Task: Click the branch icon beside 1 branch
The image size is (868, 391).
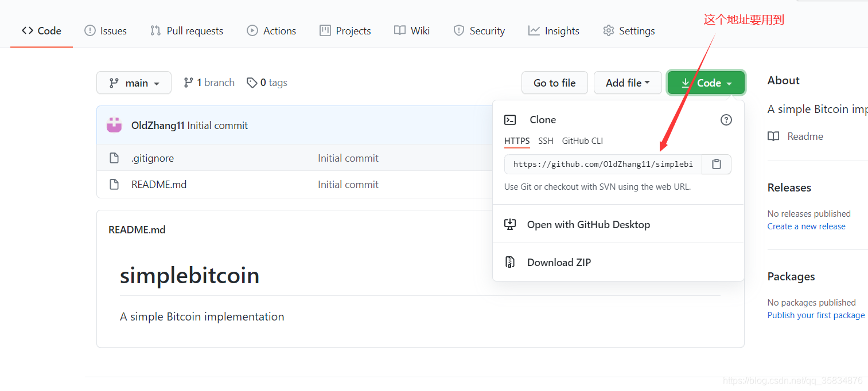Action: pos(188,83)
